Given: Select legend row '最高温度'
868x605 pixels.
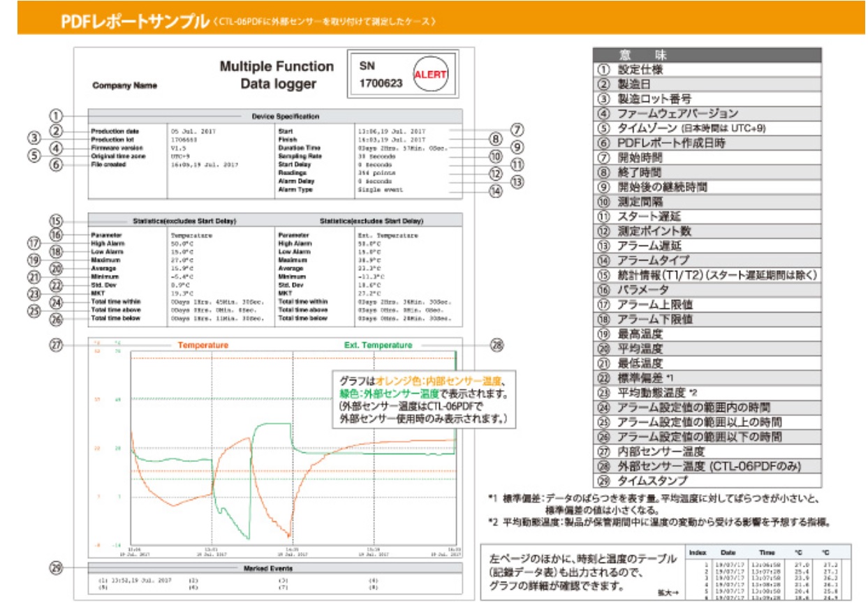Looking at the screenshot, I should [x=707, y=334].
